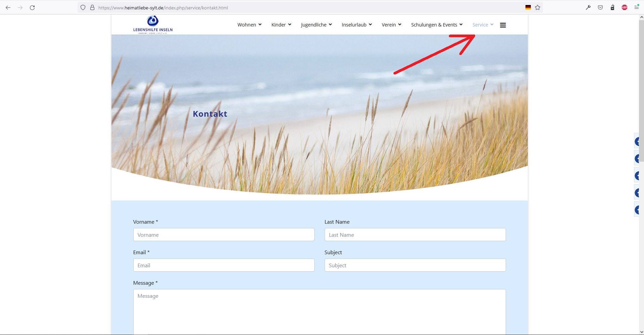The height and width of the screenshot is (335, 644).
Task: Click the Vorname input field
Action: (x=224, y=235)
